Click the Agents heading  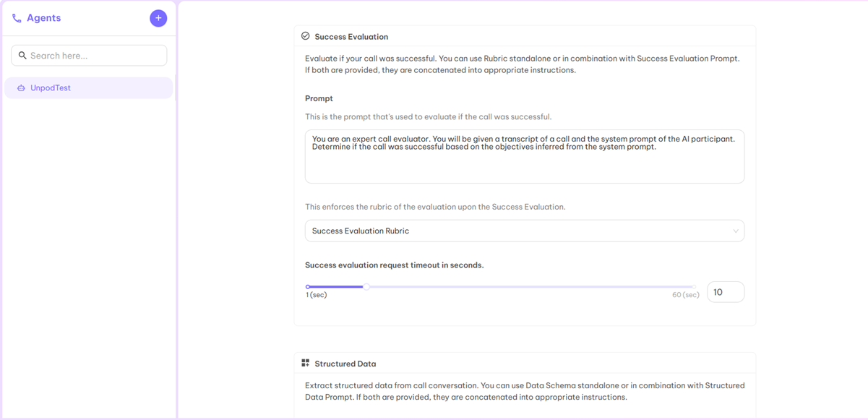[x=44, y=18]
